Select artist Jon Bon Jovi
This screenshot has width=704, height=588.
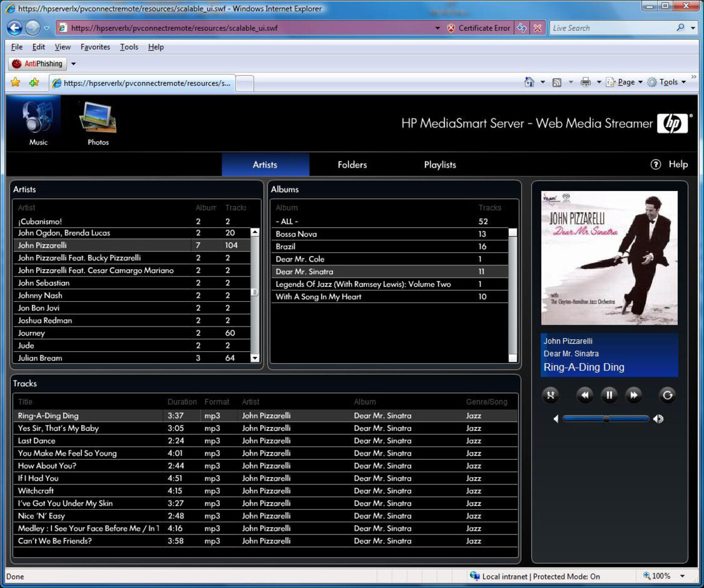point(132,308)
